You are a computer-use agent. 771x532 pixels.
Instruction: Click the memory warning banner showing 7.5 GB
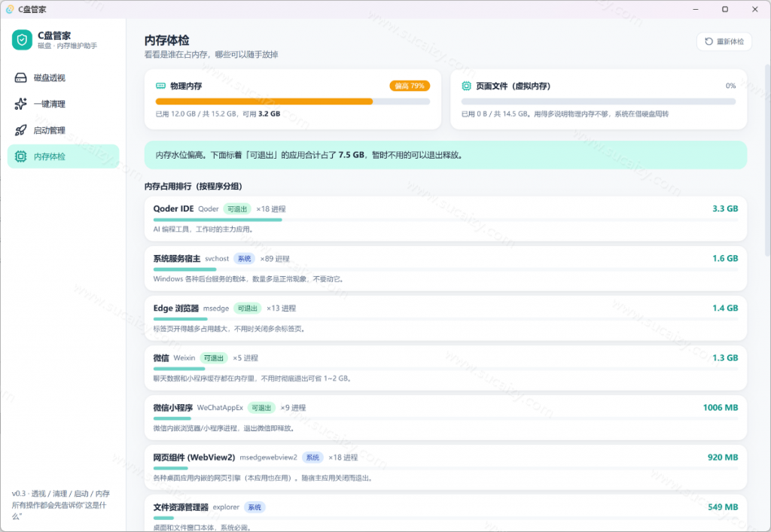(x=446, y=155)
